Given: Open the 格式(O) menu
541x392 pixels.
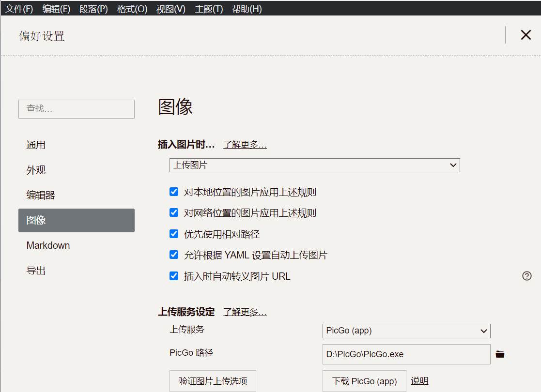Looking at the screenshot, I should click(132, 9).
